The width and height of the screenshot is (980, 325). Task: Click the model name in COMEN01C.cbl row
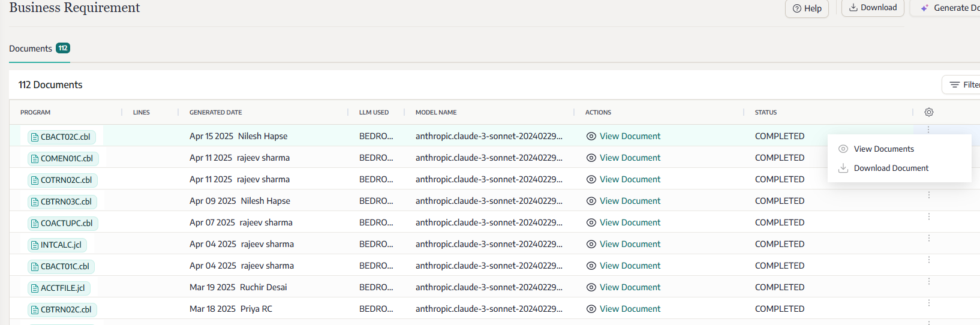(x=489, y=158)
